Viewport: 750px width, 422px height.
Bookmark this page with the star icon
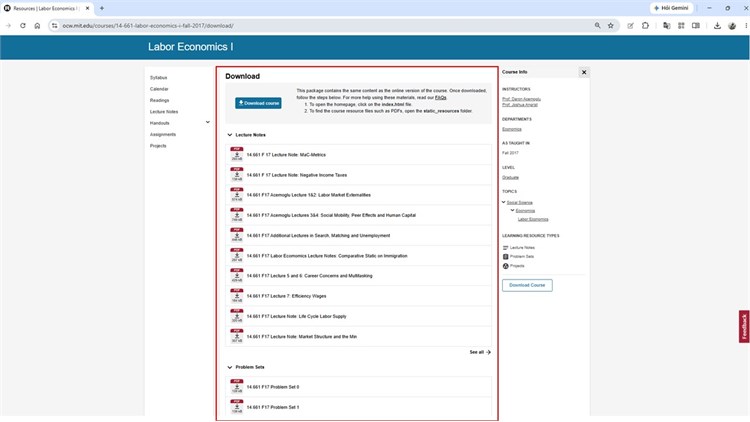611,26
